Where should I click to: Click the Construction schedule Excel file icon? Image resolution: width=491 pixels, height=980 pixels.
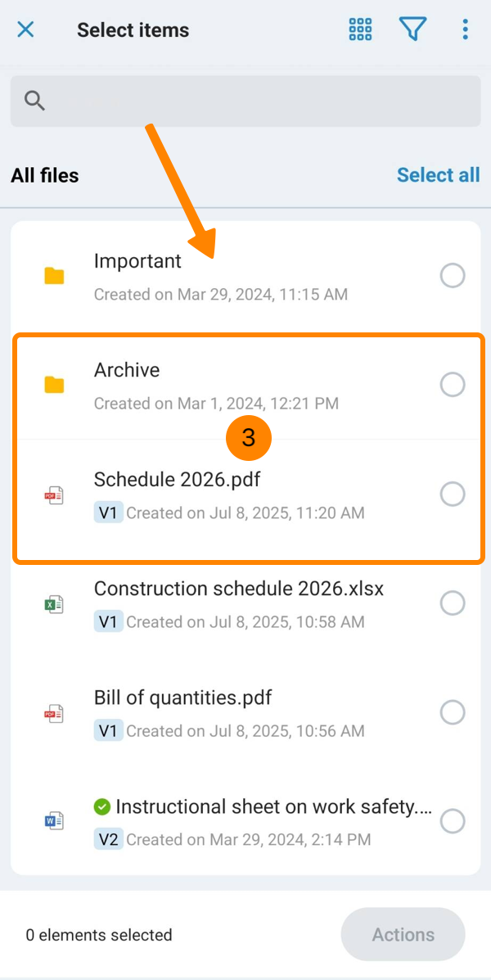pyautogui.click(x=54, y=604)
